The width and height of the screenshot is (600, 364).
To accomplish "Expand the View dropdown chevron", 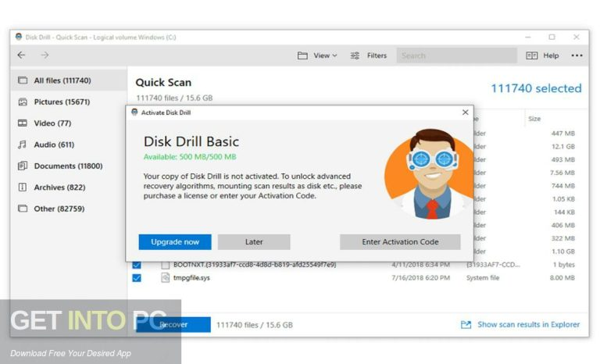I will (x=335, y=56).
